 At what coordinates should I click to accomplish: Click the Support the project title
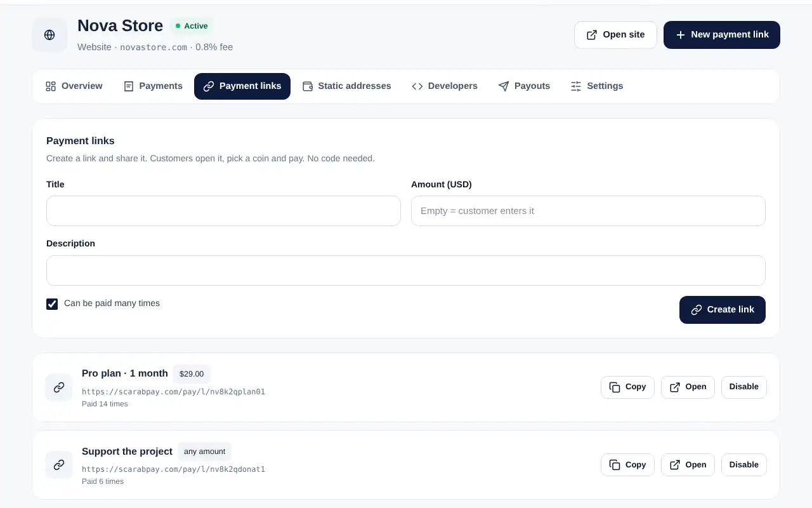coord(127,451)
